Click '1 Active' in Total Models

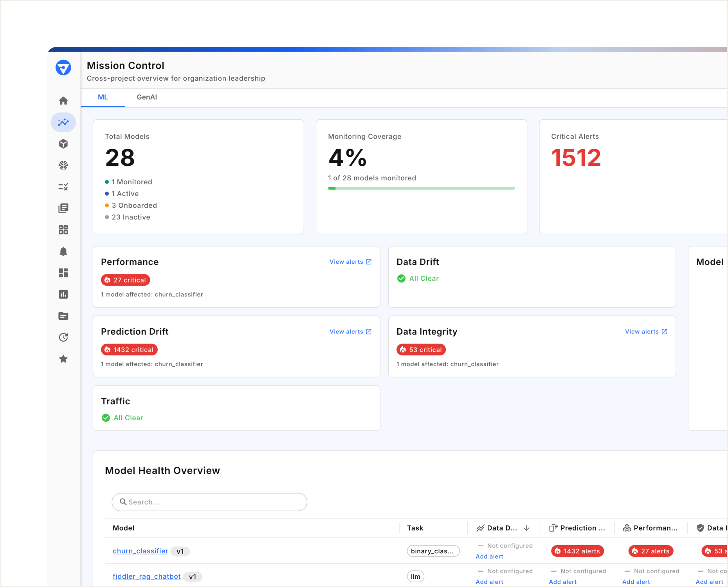coord(125,194)
